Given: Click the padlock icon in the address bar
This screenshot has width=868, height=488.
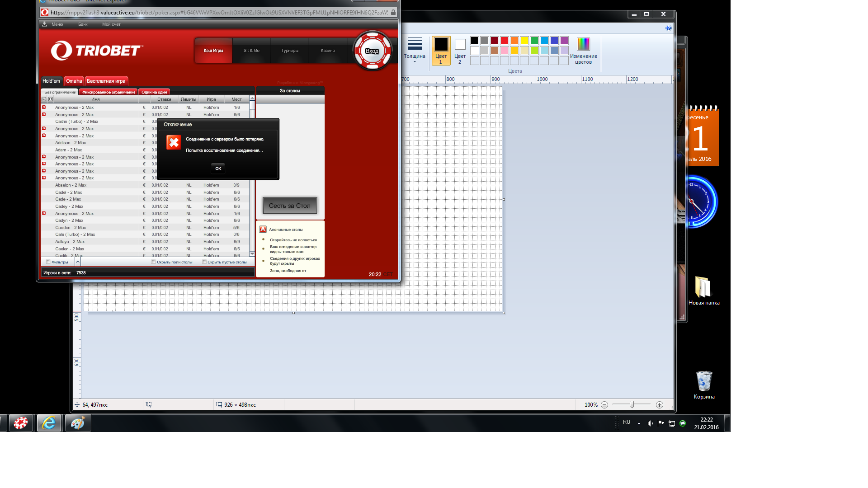Looking at the screenshot, I should pyautogui.click(x=393, y=12).
